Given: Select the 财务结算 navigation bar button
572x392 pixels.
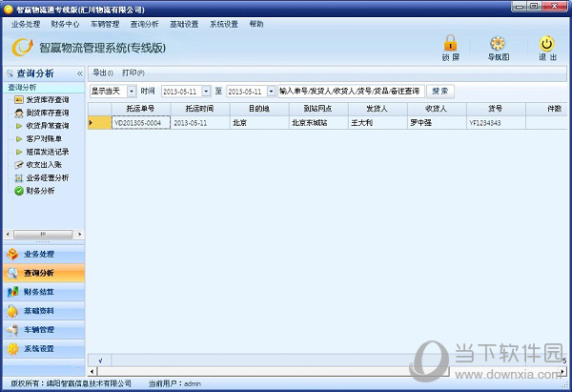Looking at the screenshot, I should coord(44,292).
